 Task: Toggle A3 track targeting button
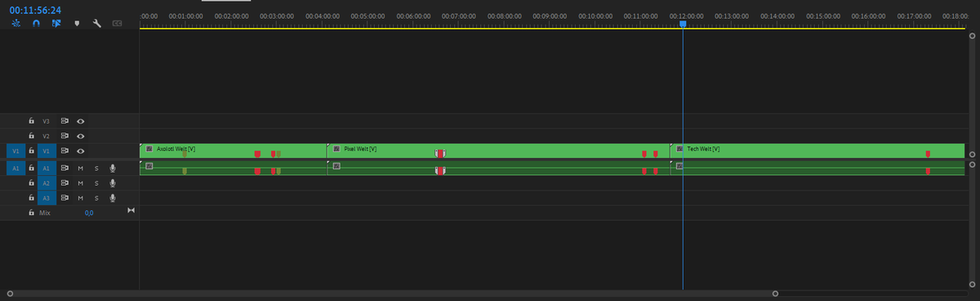pos(47,198)
